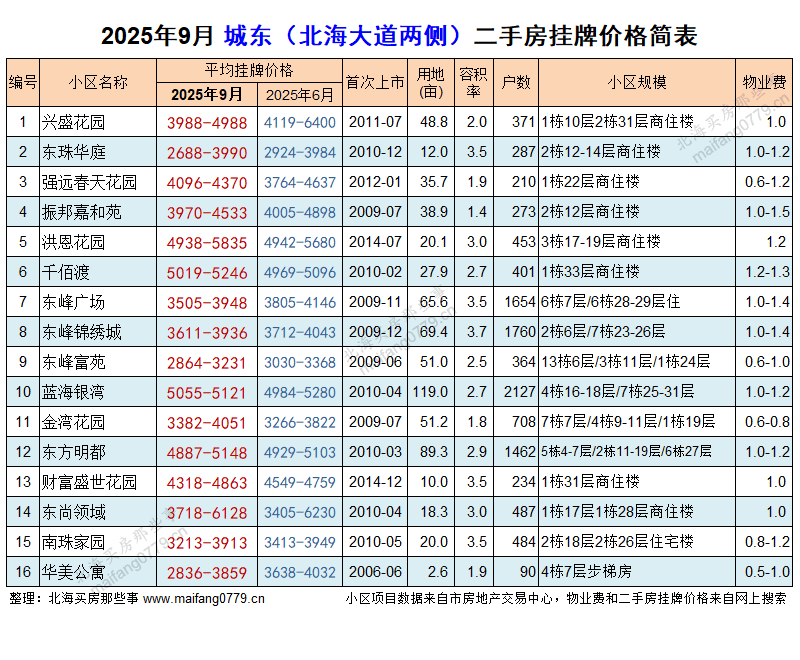This screenshot has width=800, height=660.
Task: Select the 东峰广场 name cell
Action: (x=98, y=302)
